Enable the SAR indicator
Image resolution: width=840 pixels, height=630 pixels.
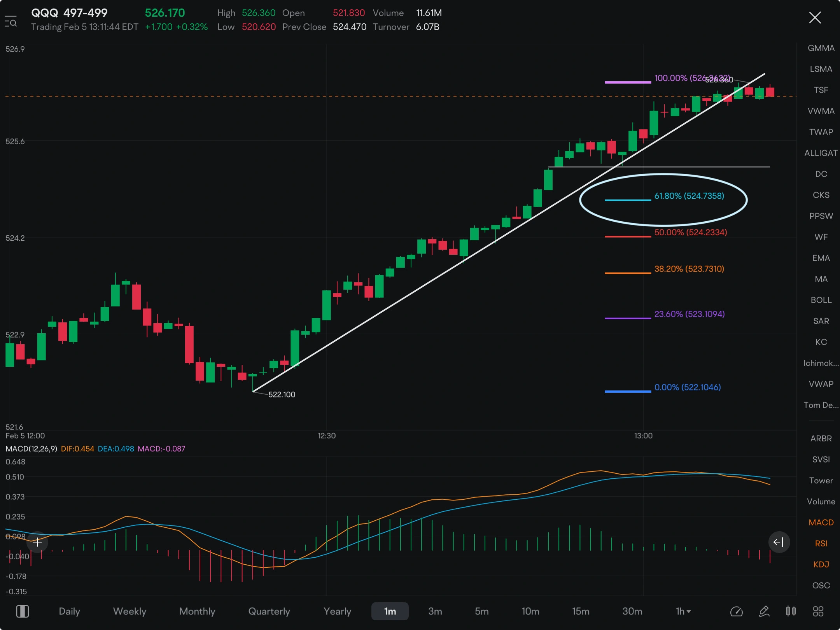[821, 321]
